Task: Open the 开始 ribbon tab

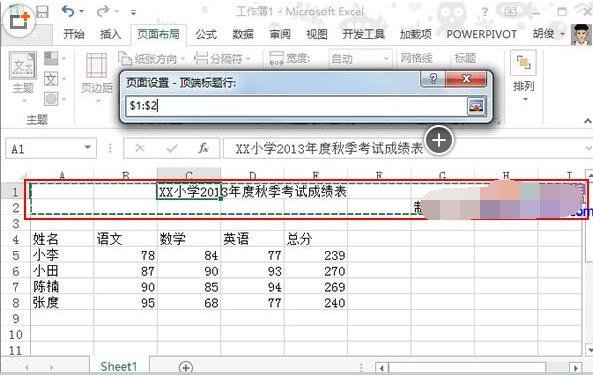Action: [x=74, y=34]
